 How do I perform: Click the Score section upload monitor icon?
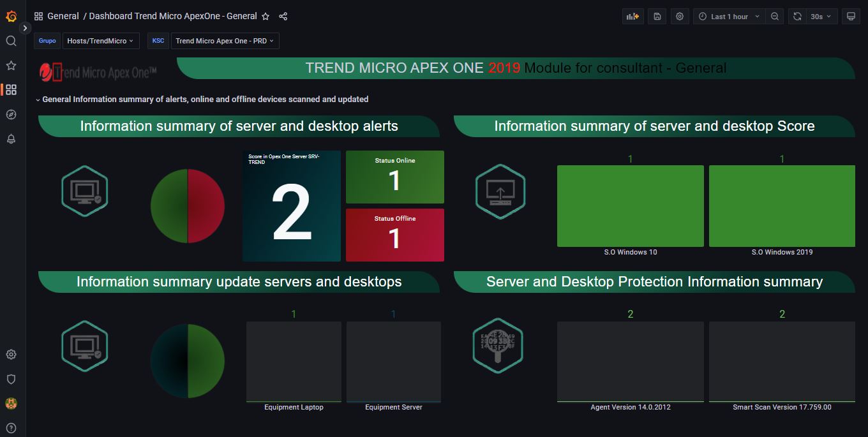tap(500, 191)
